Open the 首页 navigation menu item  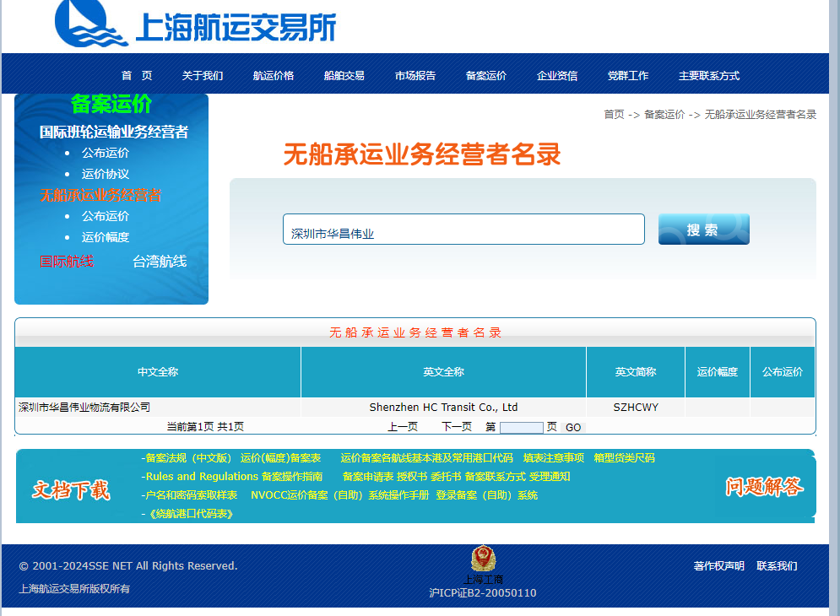tap(137, 76)
